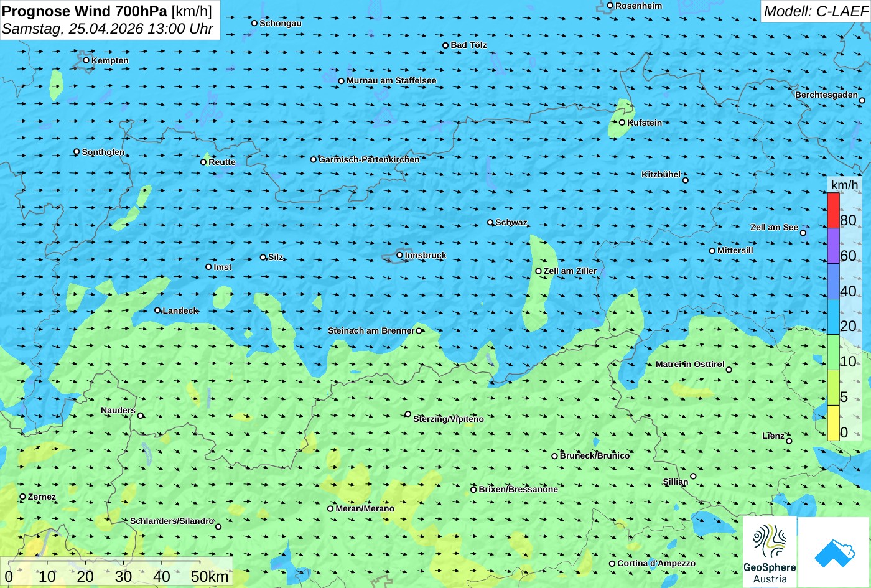Click the blue cloud arrow logo
871x588 pixels.
(834, 553)
